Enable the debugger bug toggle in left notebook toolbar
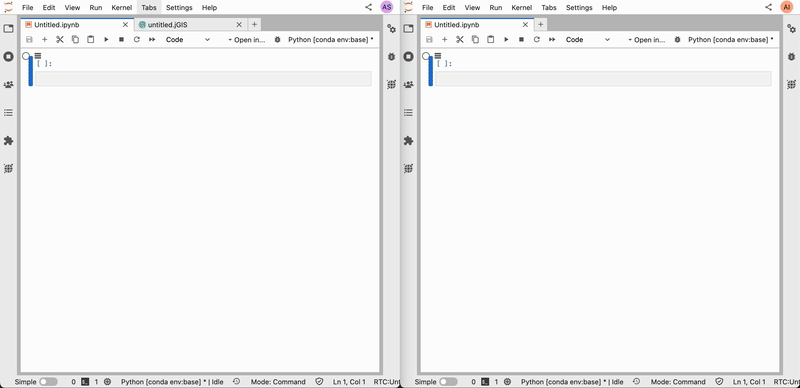The height and width of the screenshot is (388, 800). pos(278,39)
